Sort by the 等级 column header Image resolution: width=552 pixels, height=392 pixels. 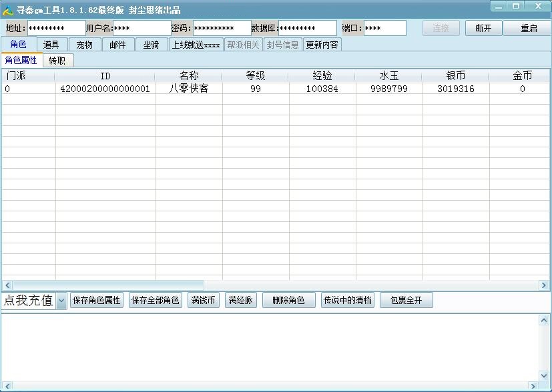point(256,76)
